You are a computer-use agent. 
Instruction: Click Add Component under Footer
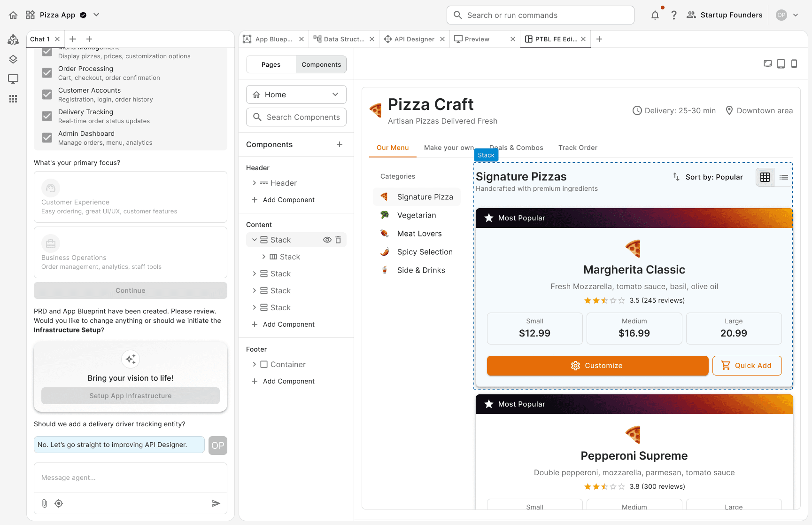coord(283,381)
